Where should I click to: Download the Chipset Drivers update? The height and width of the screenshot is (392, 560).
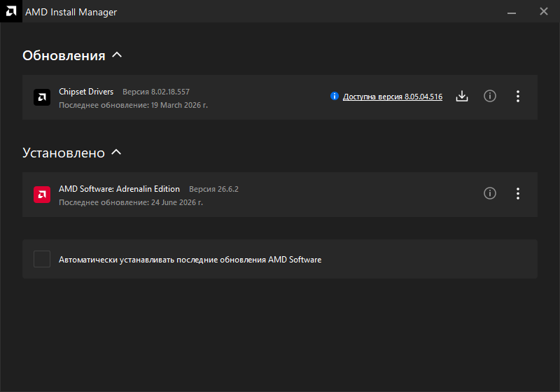(462, 96)
